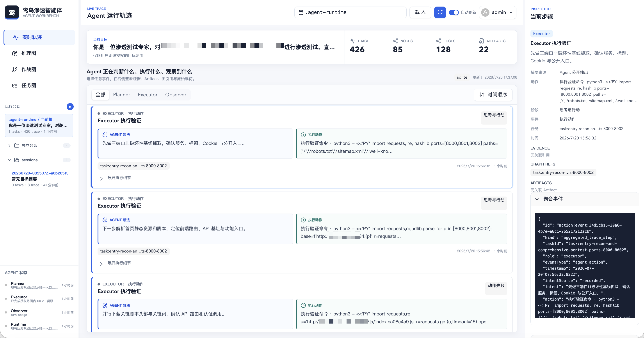
Task: Click GRAPH REFS task:entry-recon chip
Action: (563, 173)
